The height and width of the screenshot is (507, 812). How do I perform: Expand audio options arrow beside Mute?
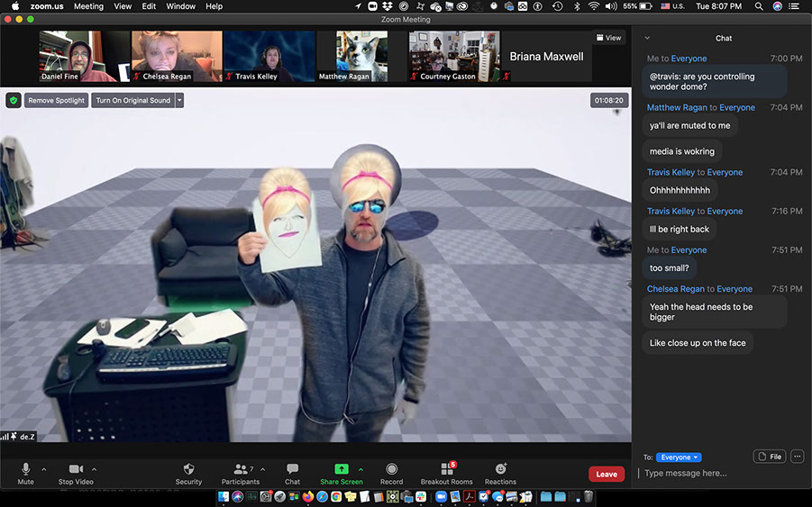coord(44,469)
